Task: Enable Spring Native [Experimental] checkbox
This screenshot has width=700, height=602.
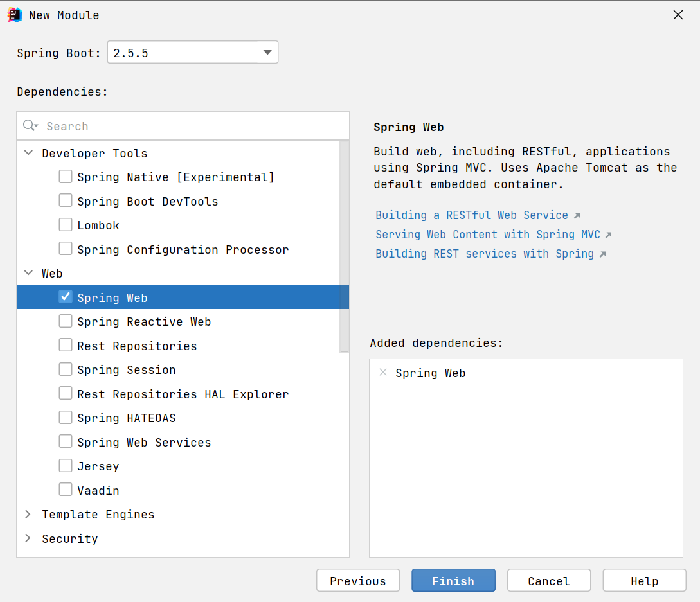Action: (66, 177)
